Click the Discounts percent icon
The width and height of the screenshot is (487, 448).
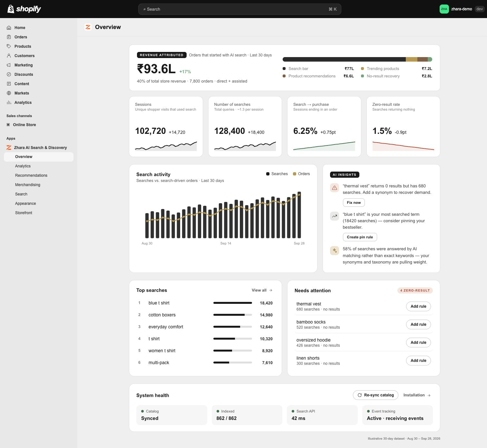pyautogui.click(x=9, y=75)
